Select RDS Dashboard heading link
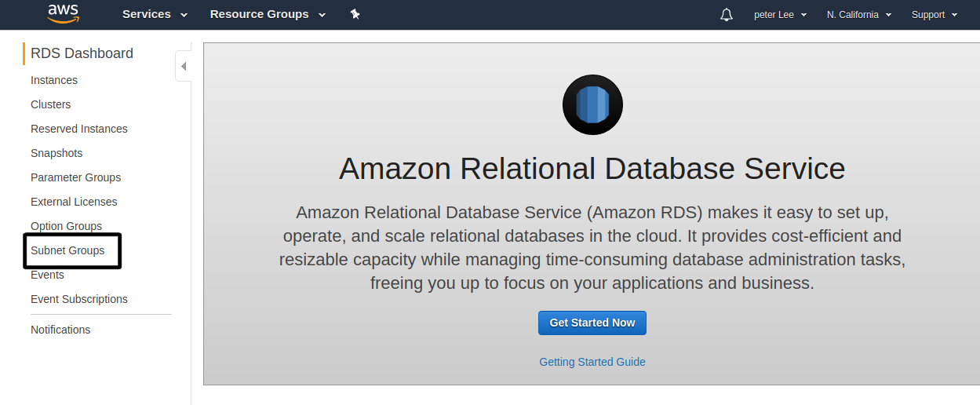 pyautogui.click(x=82, y=53)
